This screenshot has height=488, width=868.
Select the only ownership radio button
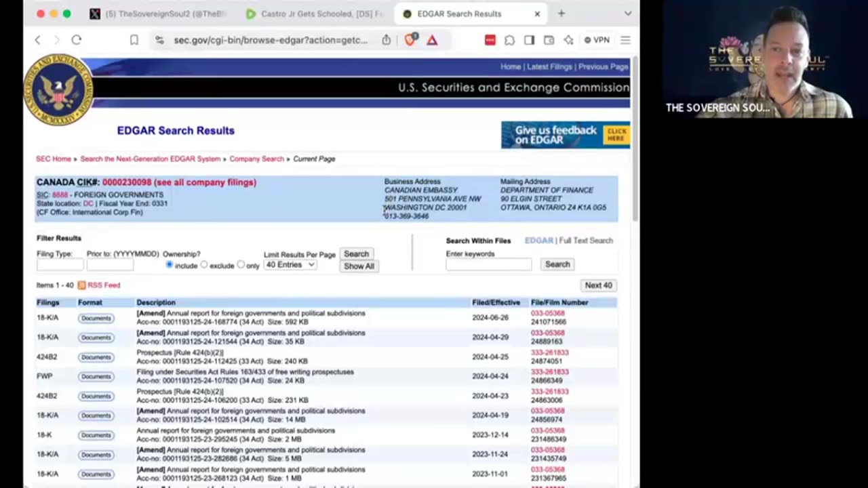click(x=241, y=264)
